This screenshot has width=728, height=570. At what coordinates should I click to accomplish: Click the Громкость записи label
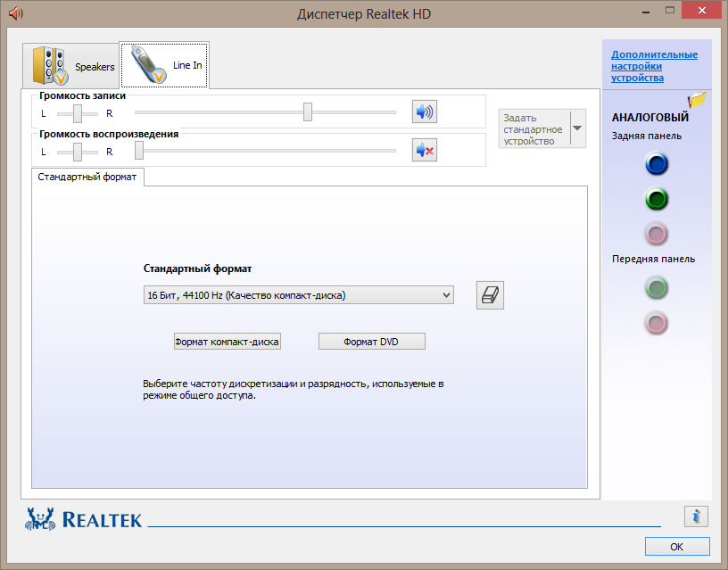pos(83,95)
